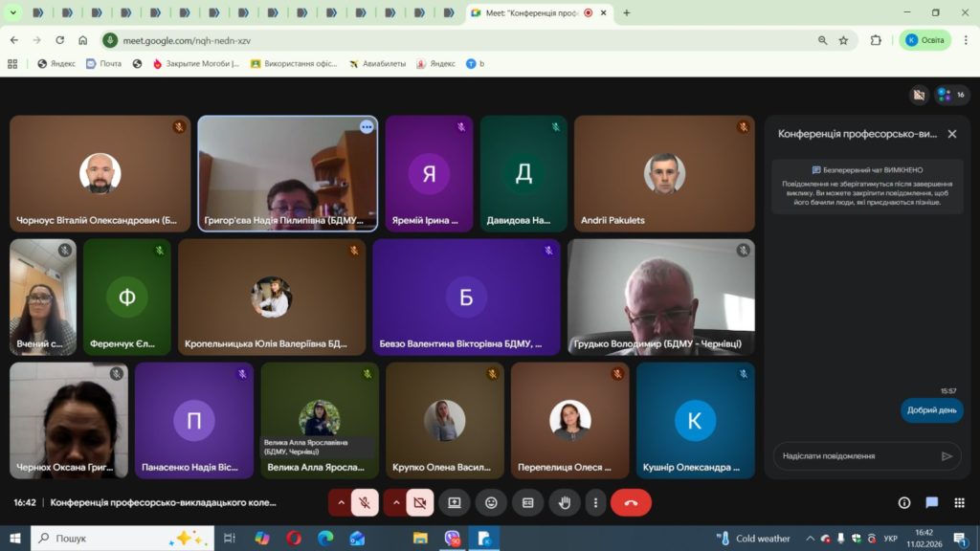Expand video settings arrow beside camera button

click(394, 502)
